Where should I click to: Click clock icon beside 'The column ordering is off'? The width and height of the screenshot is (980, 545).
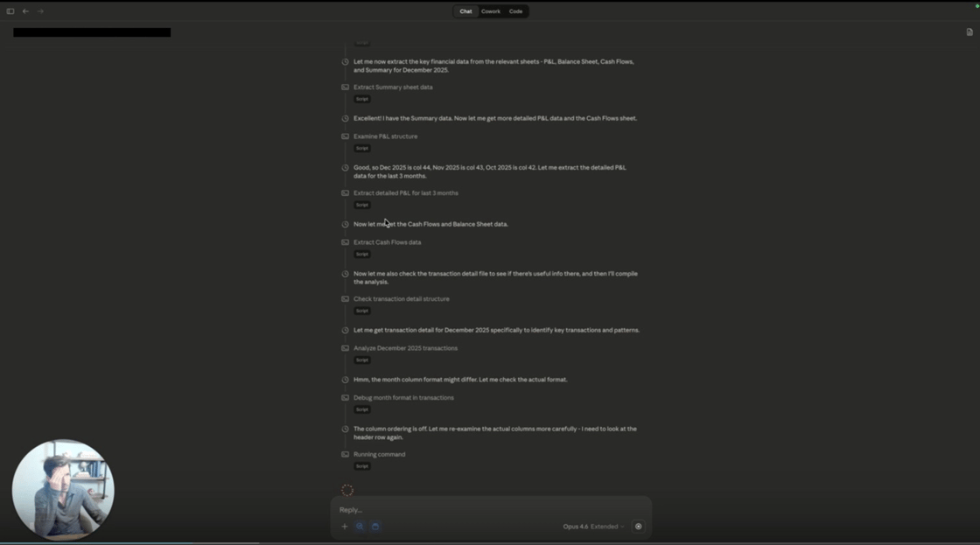[345, 429]
